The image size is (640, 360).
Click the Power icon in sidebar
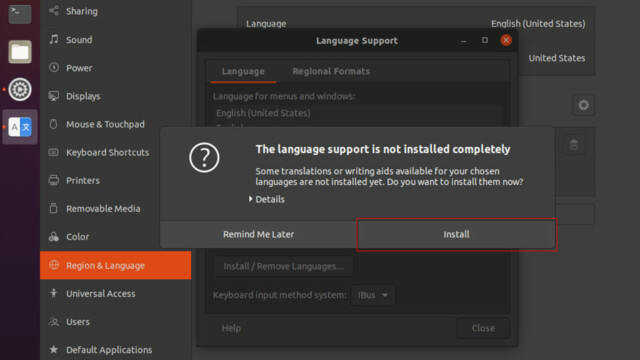tap(54, 67)
